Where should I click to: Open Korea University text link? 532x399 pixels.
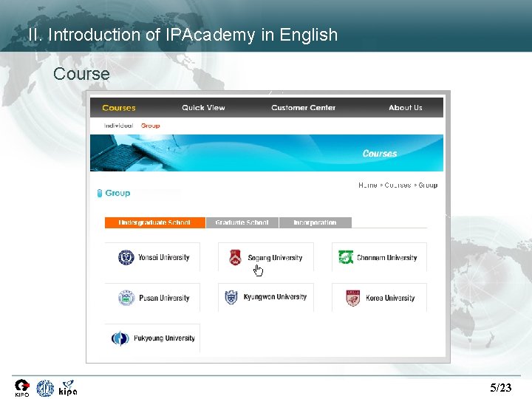(390, 298)
